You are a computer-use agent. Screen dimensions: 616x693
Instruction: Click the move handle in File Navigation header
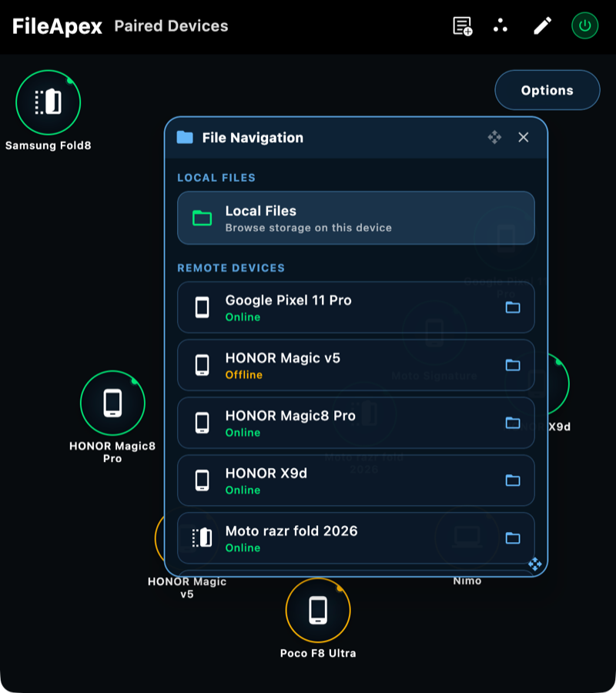pos(494,138)
